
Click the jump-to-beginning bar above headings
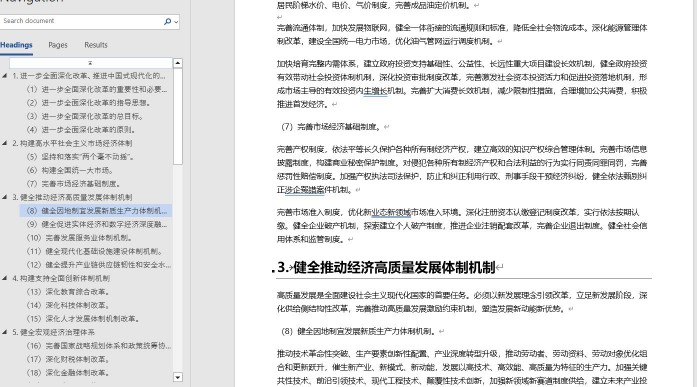90,63
